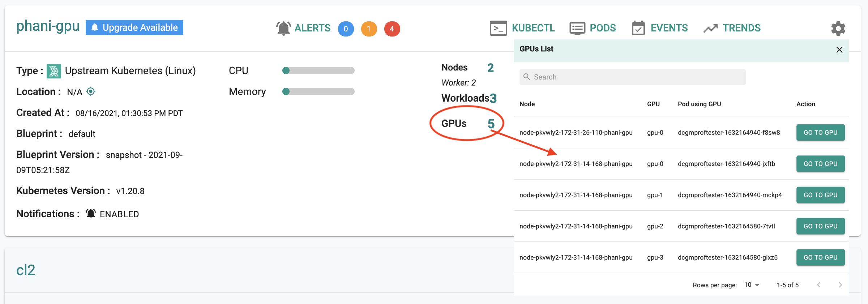Click GO TO GPU for pod mckp4
The image size is (868, 304).
tap(820, 195)
